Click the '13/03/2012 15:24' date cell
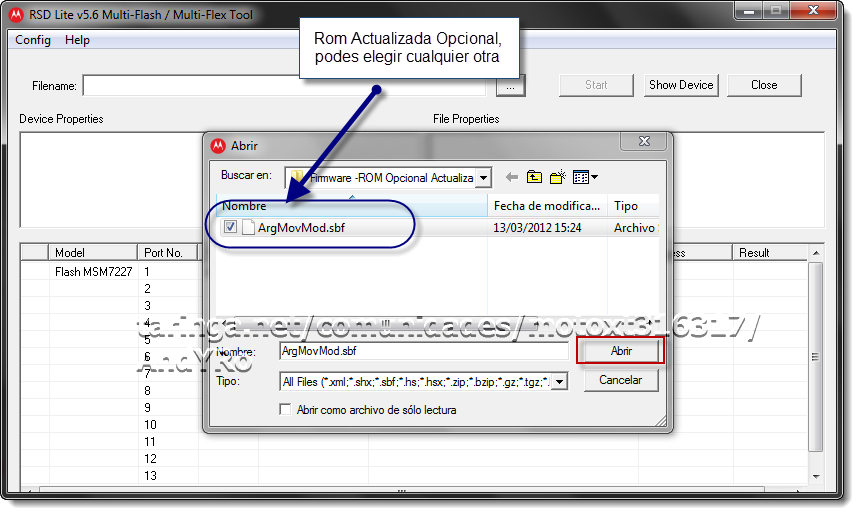Image resolution: width=859 pixels, height=515 pixels. pyautogui.click(x=537, y=227)
